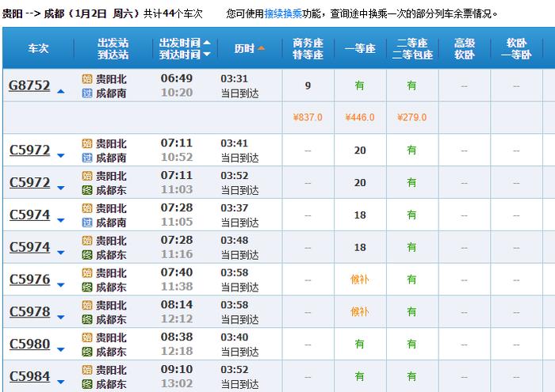
Task: Click the 终 terminus icon in C5976 row
Action: [87, 287]
